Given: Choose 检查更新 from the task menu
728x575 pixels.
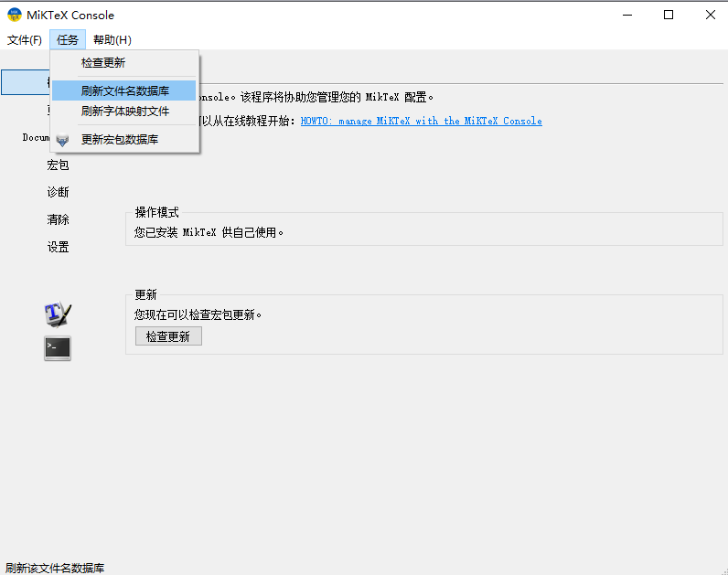Looking at the screenshot, I should [124, 63].
